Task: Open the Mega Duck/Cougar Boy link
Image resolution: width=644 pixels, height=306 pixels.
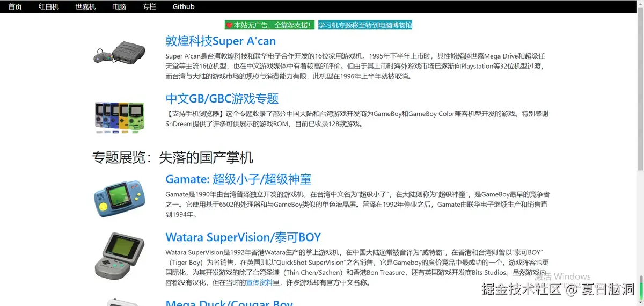Action: click(229, 303)
